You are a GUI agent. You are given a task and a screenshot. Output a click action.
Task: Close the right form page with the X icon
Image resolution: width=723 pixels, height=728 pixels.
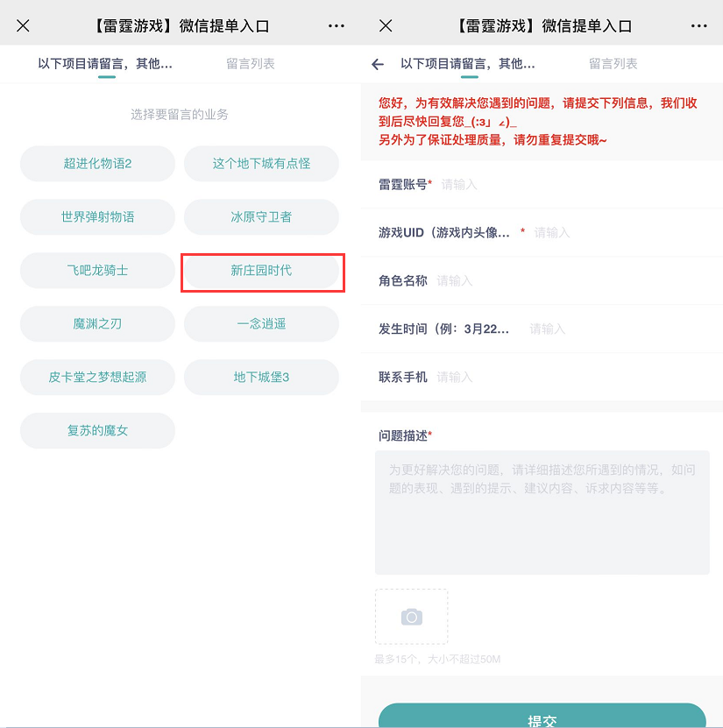click(x=386, y=25)
